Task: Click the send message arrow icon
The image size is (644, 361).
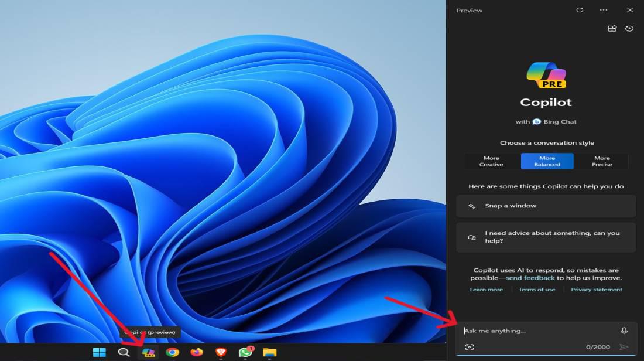Action: [x=624, y=347]
